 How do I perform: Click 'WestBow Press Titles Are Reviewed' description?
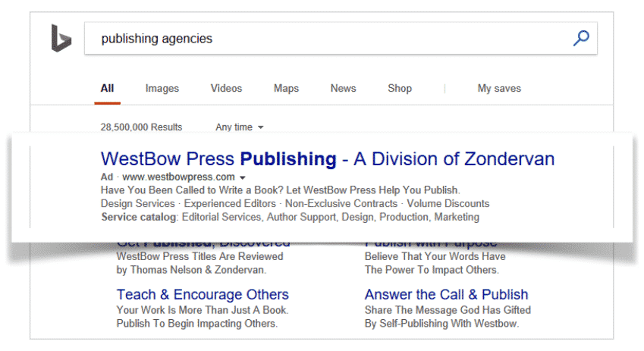[x=200, y=256]
